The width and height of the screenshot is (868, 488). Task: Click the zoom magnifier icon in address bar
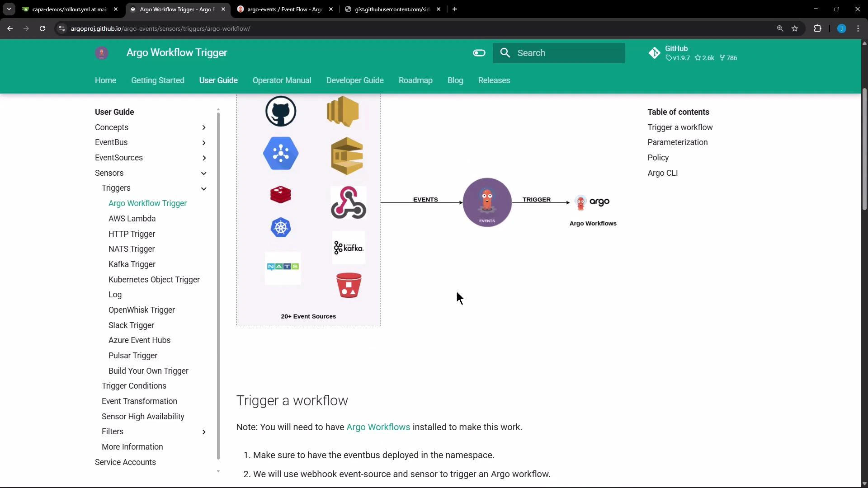(780, 28)
